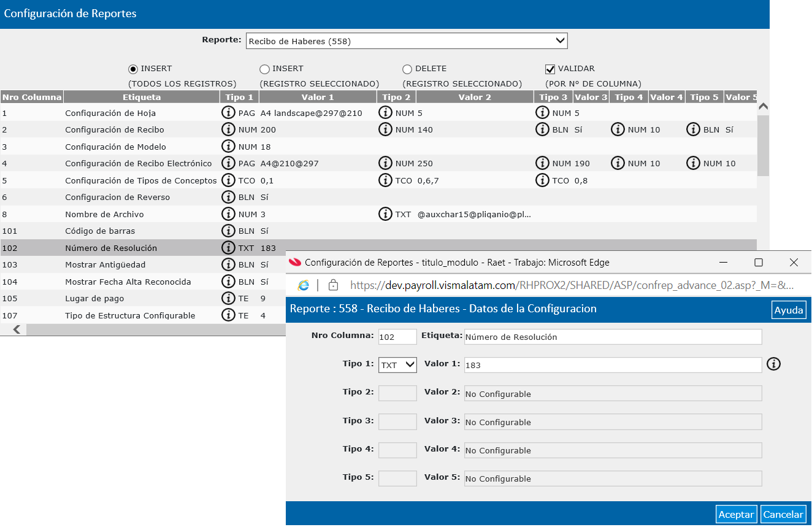This screenshot has width=812, height=527.
Task: Click the Etiqueta input field
Action: coord(613,337)
